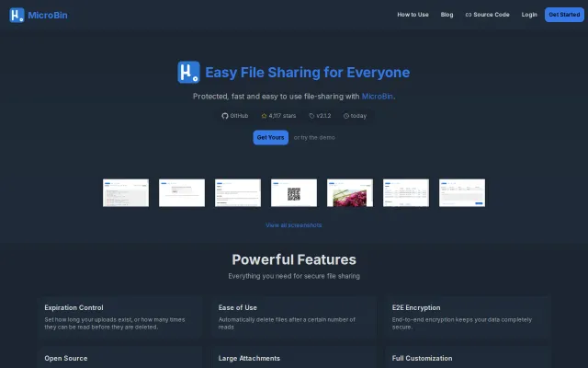Open the last screenshot thumbnail with blue button
This screenshot has height=368, width=588.
pyautogui.click(x=462, y=192)
